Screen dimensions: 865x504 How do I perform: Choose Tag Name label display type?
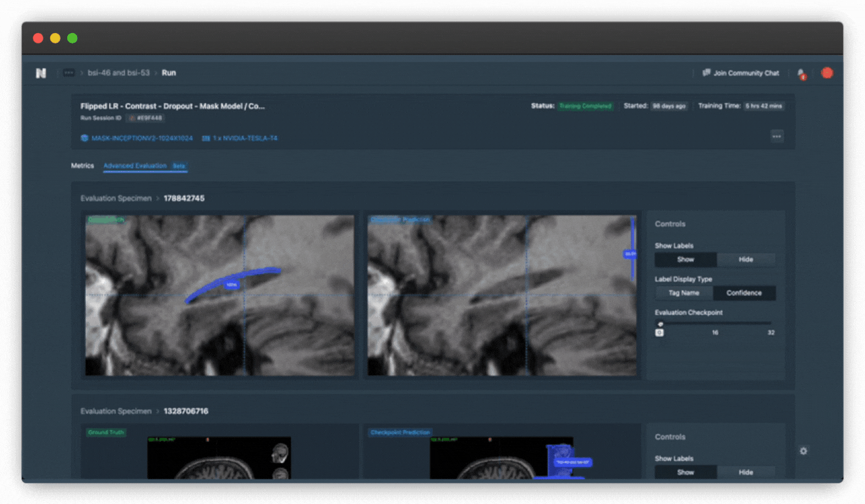684,293
